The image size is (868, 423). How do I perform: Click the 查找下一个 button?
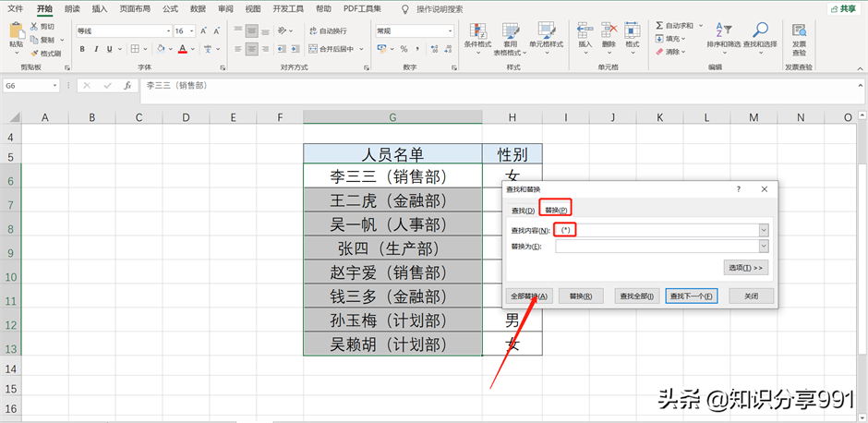point(691,296)
